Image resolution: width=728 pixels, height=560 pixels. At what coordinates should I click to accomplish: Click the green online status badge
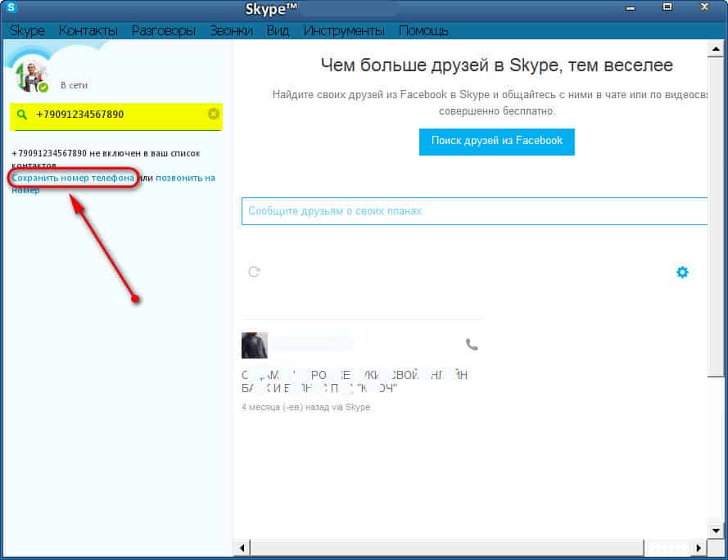click(x=43, y=87)
